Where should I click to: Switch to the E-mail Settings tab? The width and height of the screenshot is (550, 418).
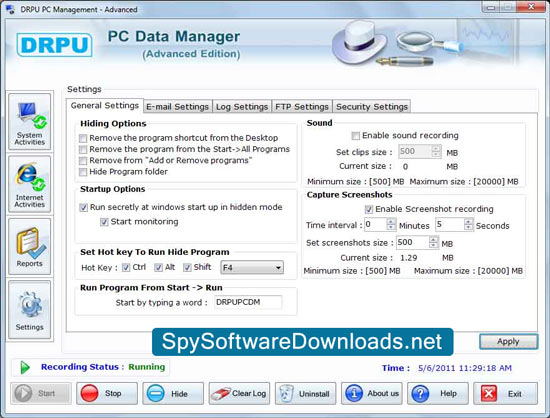point(177,107)
